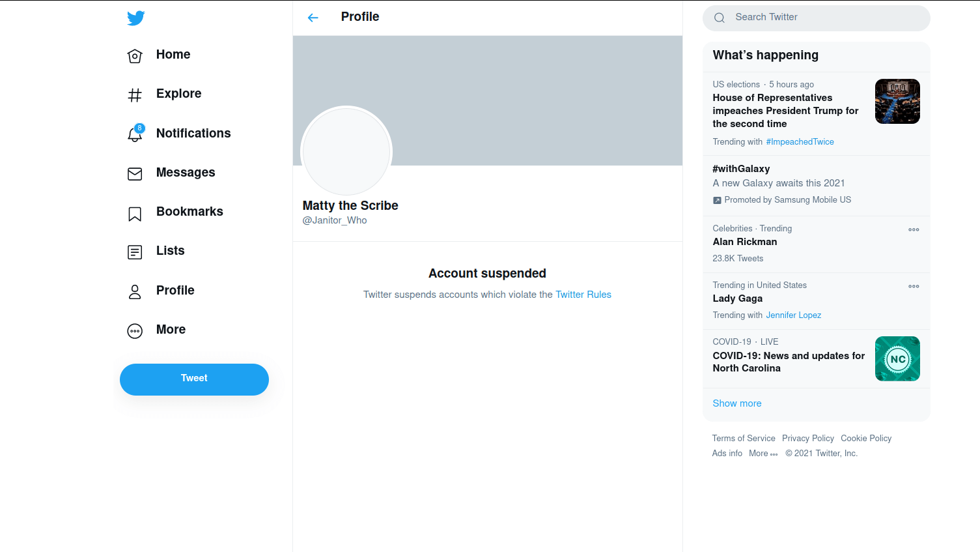Expand footer More links menu
The image size is (980, 552).
763,454
